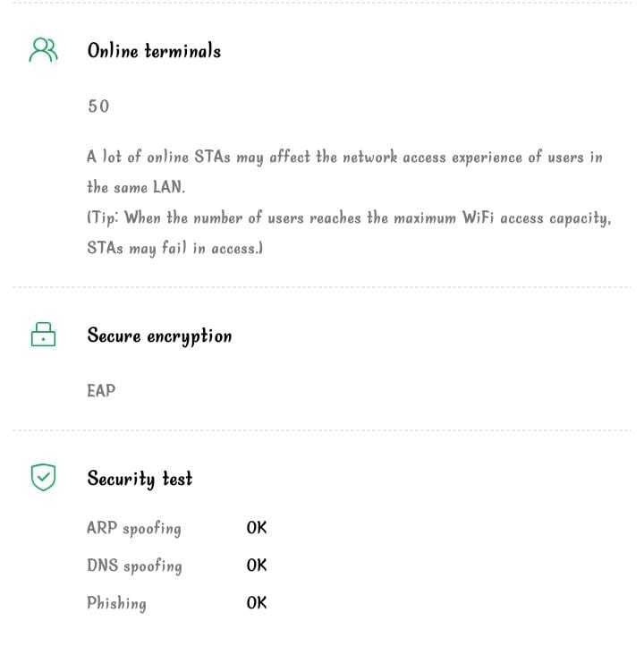This screenshot has width=644, height=655.
Task: Select the Security test heading
Action: (140, 479)
